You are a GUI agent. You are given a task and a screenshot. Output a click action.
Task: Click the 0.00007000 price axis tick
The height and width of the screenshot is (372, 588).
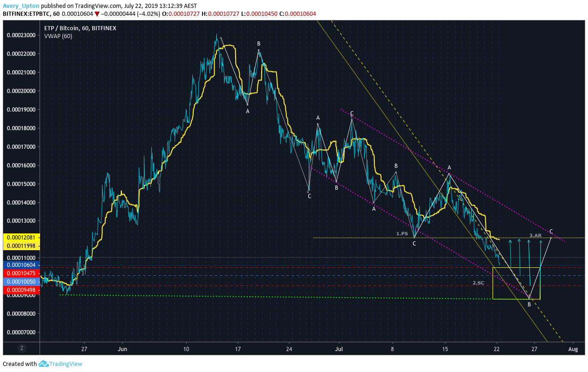[x=21, y=332]
